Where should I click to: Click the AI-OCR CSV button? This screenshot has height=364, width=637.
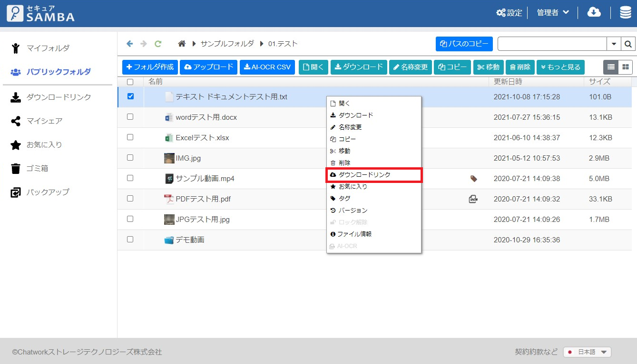point(267,67)
